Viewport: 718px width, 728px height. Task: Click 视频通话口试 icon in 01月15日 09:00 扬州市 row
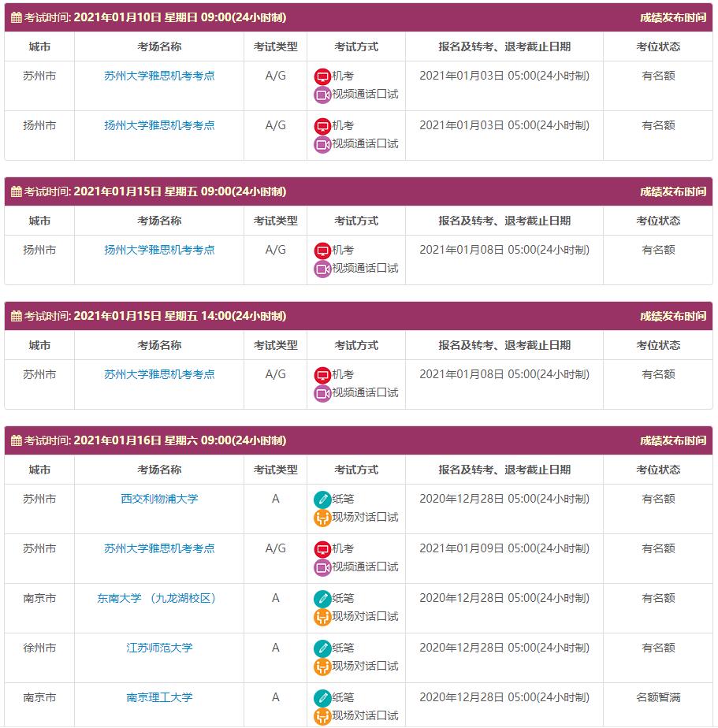[322, 269]
